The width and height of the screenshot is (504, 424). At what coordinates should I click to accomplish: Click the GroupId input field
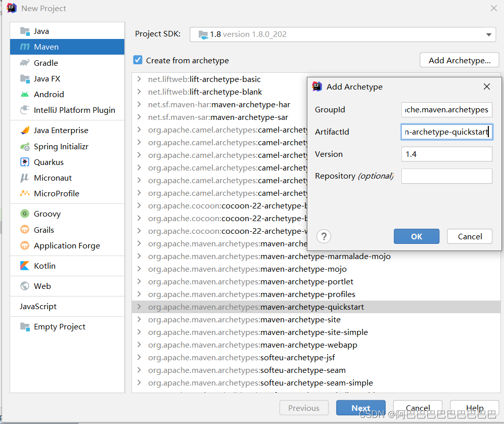click(x=447, y=110)
